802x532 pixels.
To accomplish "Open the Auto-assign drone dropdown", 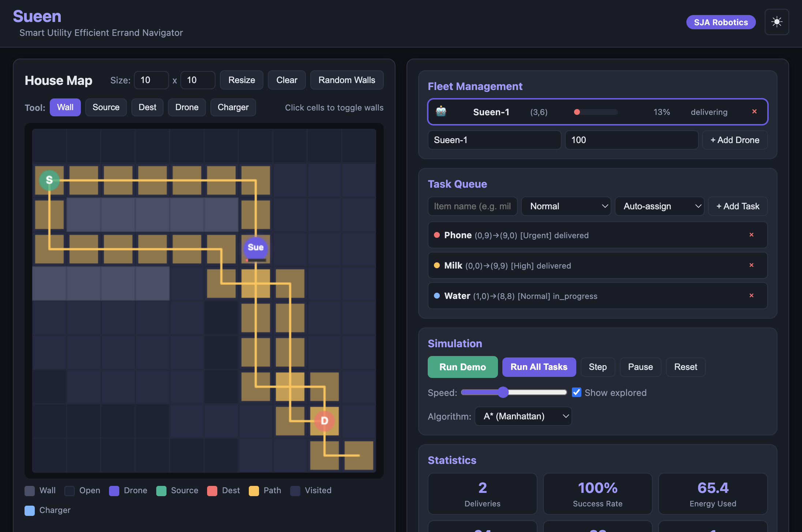I will pos(659,206).
